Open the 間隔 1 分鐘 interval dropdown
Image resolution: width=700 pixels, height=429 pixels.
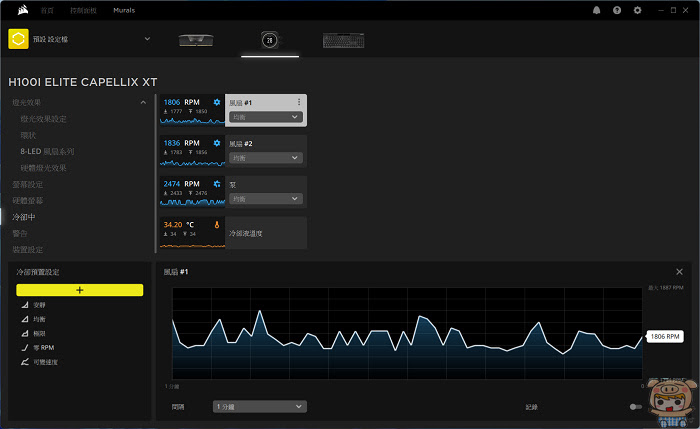pos(259,407)
